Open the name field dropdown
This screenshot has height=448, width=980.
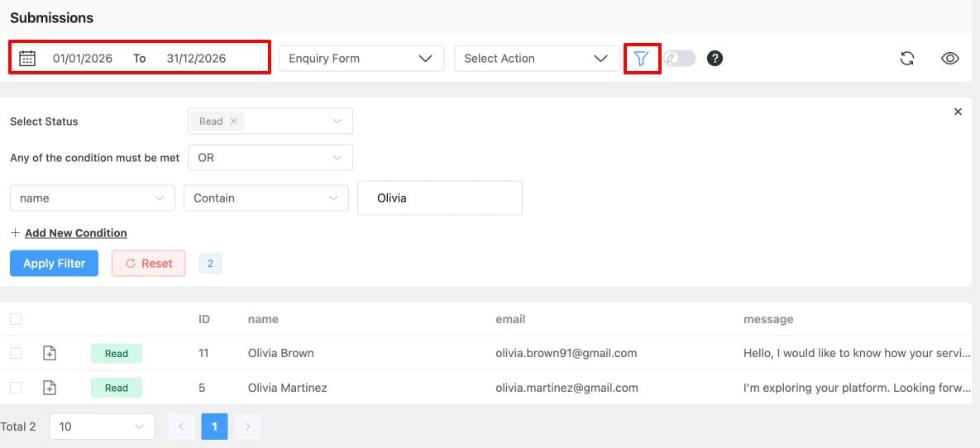point(93,198)
